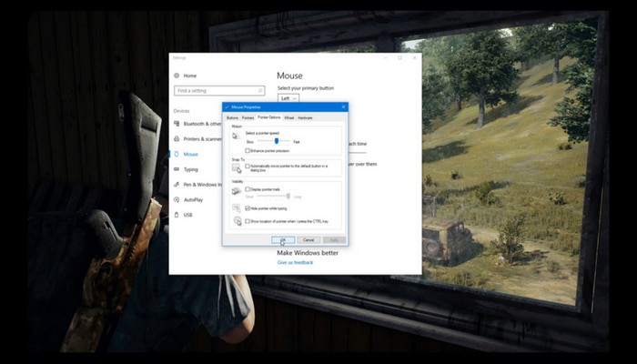Viewport: 637px width, 364px height.
Task: Click the Motion pointer speed icon
Action: (x=237, y=136)
